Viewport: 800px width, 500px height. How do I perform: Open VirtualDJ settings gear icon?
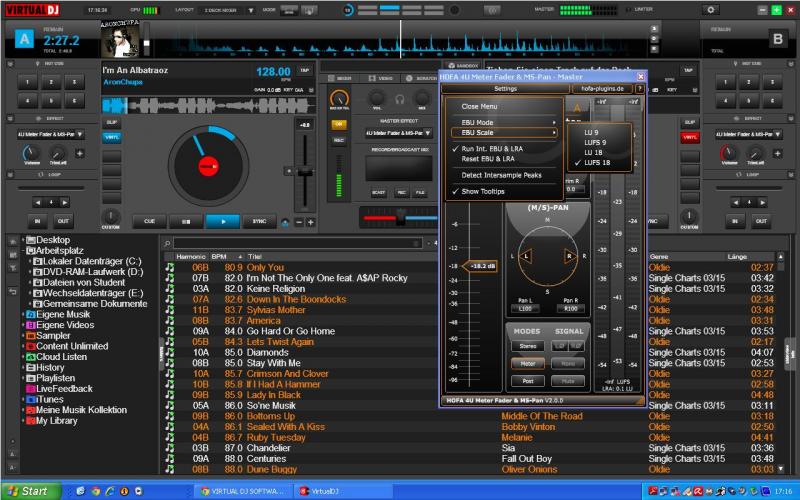click(711, 9)
